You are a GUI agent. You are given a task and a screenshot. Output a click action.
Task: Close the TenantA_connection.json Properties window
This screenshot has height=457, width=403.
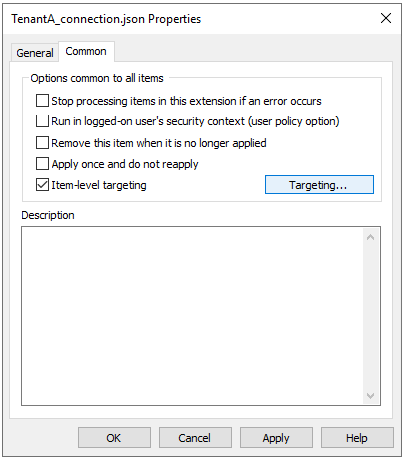pyautogui.click(x=386, y=18)
